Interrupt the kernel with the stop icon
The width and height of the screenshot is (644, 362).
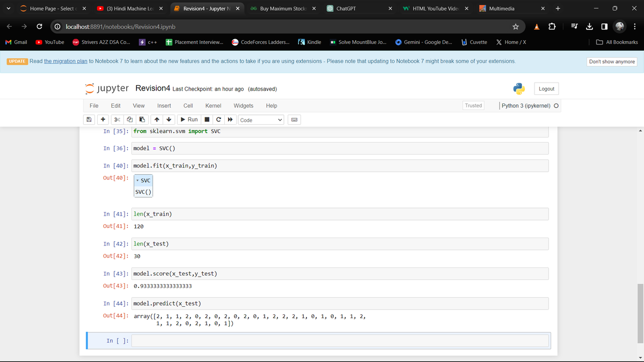207,120
